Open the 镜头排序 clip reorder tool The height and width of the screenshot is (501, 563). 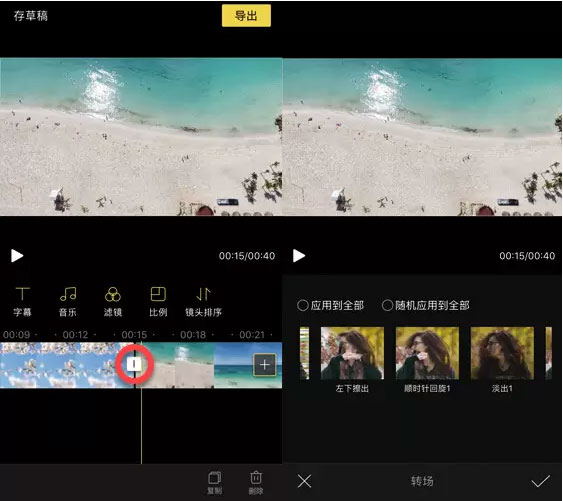(x=203, y=302)
